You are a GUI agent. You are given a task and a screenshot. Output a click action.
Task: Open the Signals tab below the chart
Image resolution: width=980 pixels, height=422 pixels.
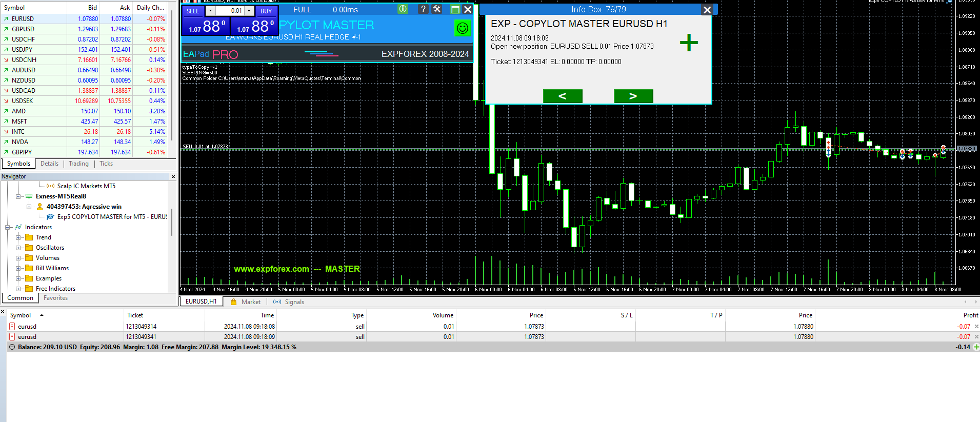click(290, 302)
